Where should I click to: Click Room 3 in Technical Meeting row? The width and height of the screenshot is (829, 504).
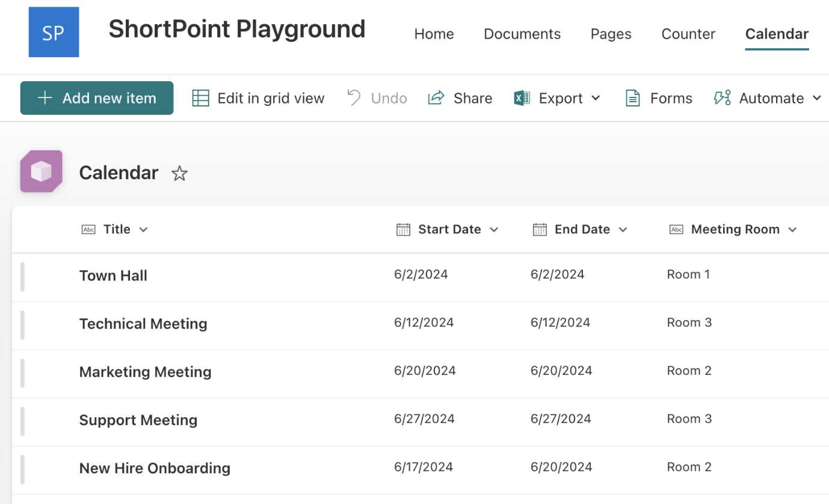pos(689,322)
